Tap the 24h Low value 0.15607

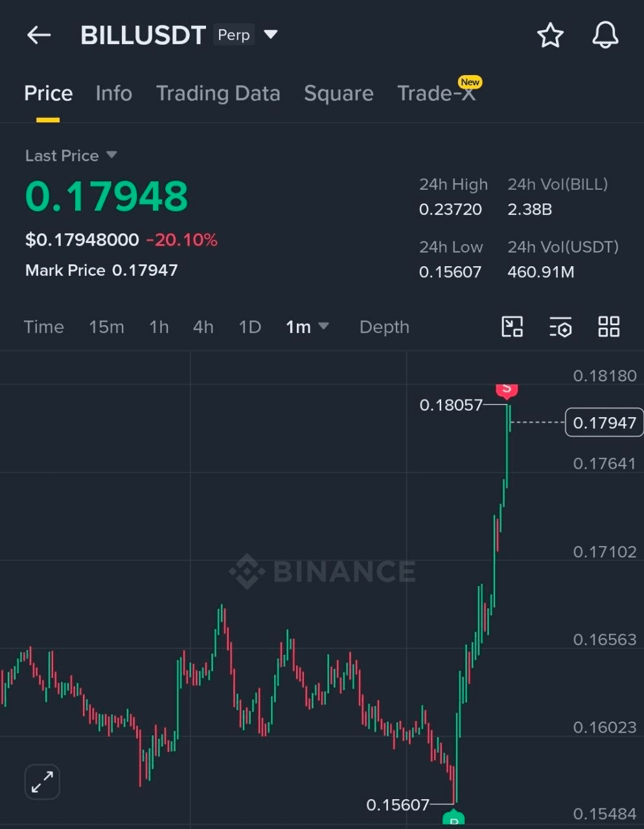[x=450, y=271]
